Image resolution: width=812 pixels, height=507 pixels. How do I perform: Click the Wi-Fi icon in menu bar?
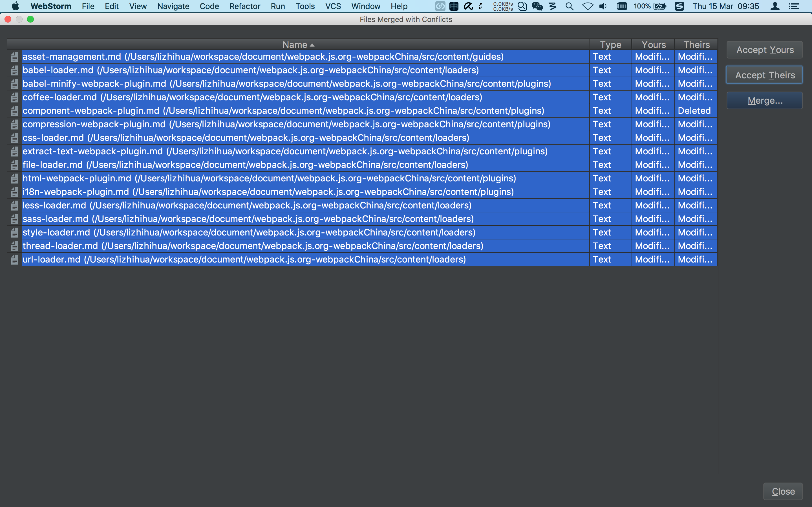[588, 6]
